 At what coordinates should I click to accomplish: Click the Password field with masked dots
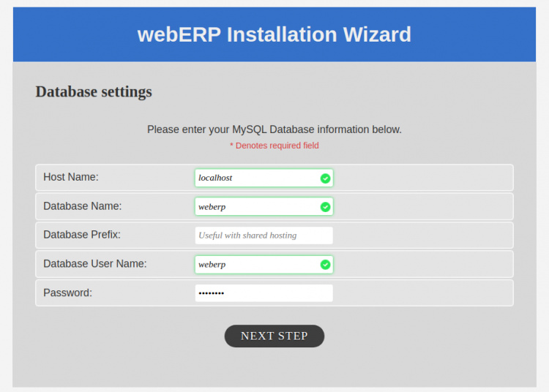pyautogui.click(x=264, y=293)
